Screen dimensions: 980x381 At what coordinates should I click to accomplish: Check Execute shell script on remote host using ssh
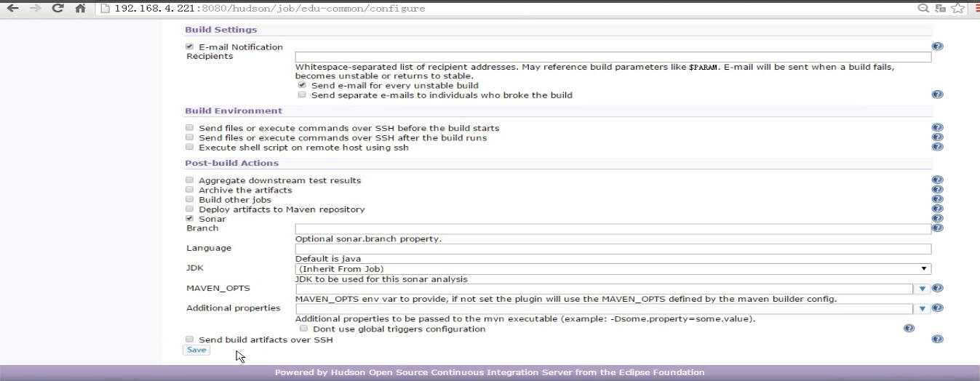click(x=190, y=147)
